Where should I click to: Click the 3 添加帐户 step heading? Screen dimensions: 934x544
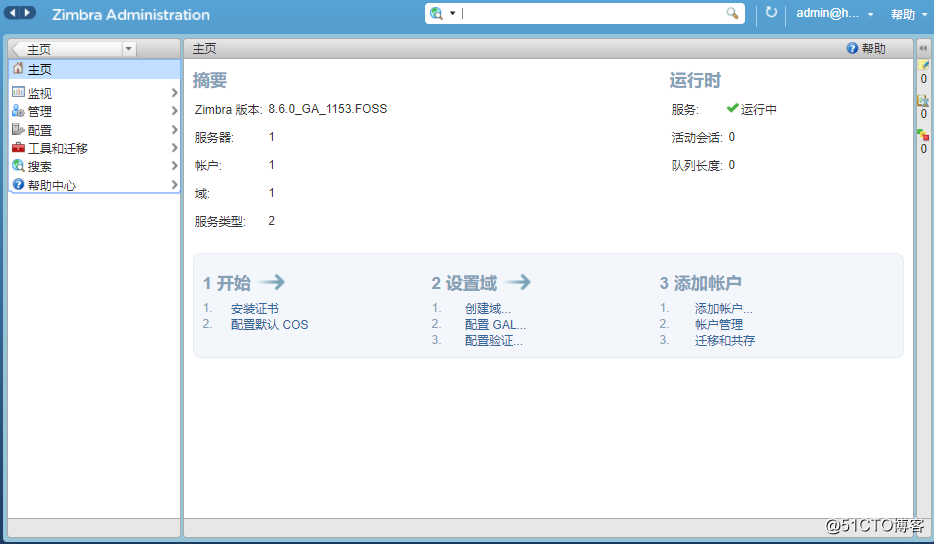coord(700,283)
